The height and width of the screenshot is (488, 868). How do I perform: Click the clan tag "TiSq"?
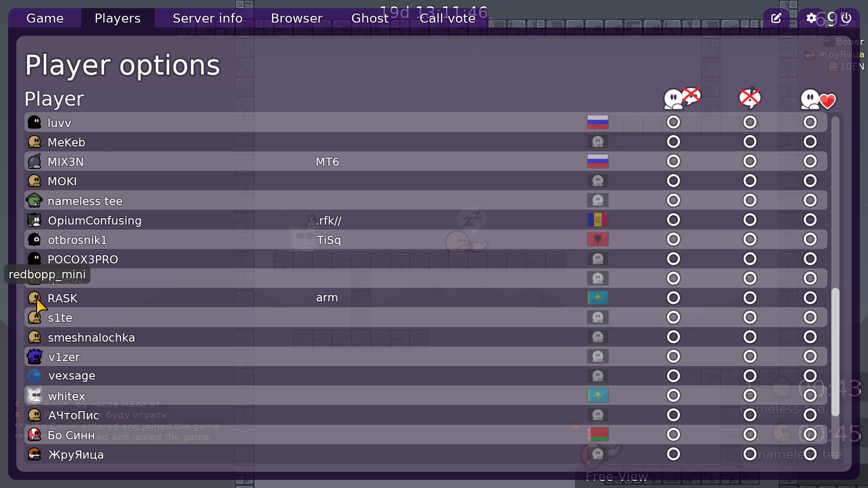pos(329,240)
